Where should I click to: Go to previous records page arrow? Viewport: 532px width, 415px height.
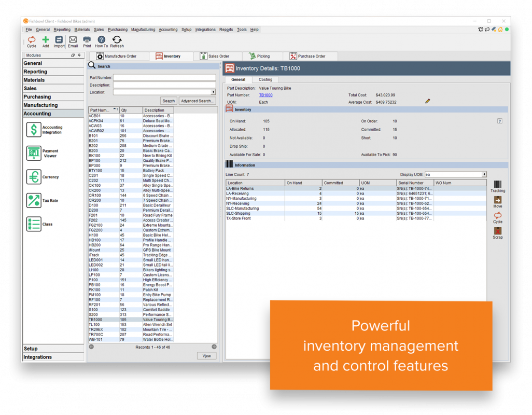[x=91, y=347]
